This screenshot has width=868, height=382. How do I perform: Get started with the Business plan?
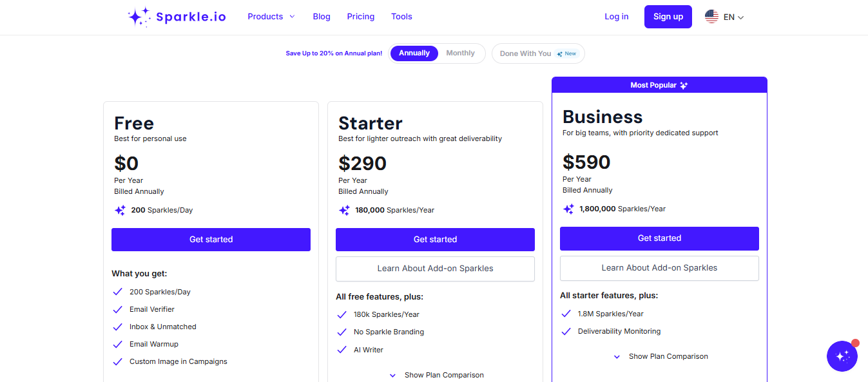point(659,238)
